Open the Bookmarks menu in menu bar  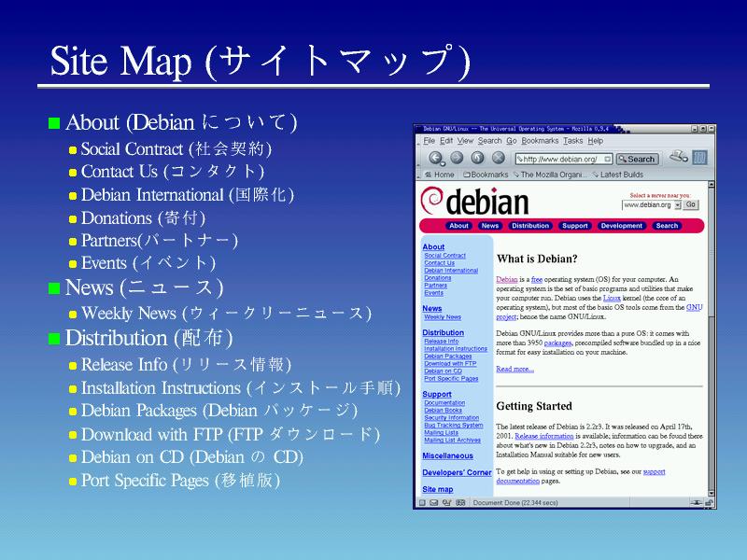pyautogui.click(x=540, y=141)
